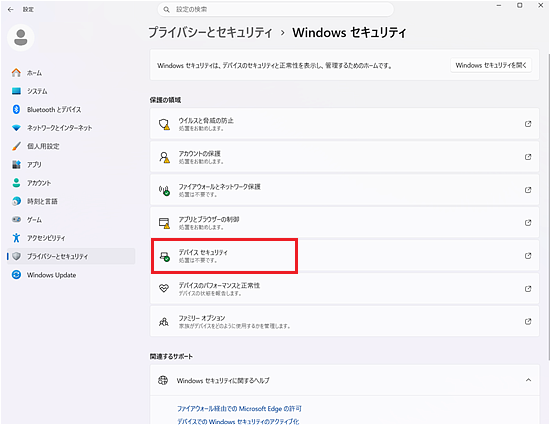Open アプリ in the sidebar

tap(71, 164)
